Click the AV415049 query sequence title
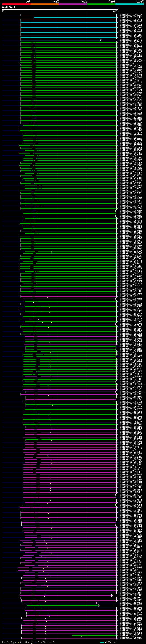 point(8,7)
